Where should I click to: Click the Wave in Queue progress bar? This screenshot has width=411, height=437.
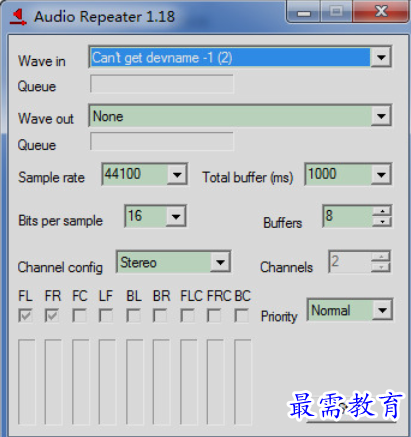pyautogui.click(x=162, y=84)
